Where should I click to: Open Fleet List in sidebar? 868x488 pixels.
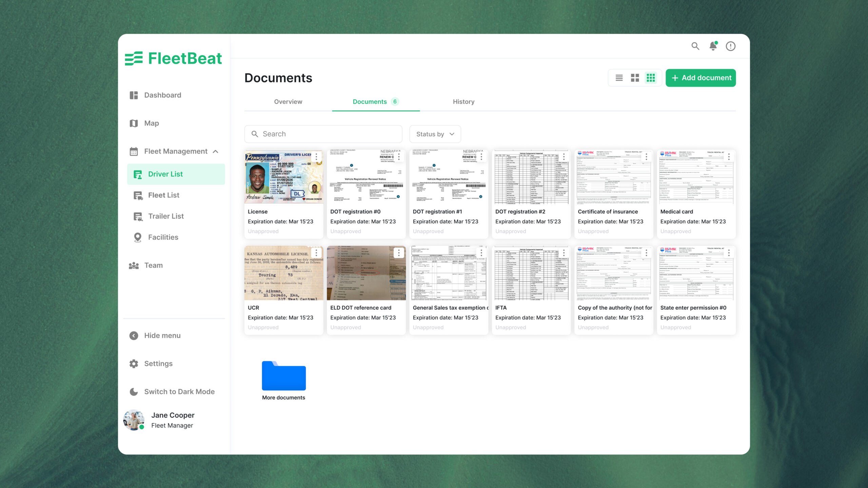point(156,195)
